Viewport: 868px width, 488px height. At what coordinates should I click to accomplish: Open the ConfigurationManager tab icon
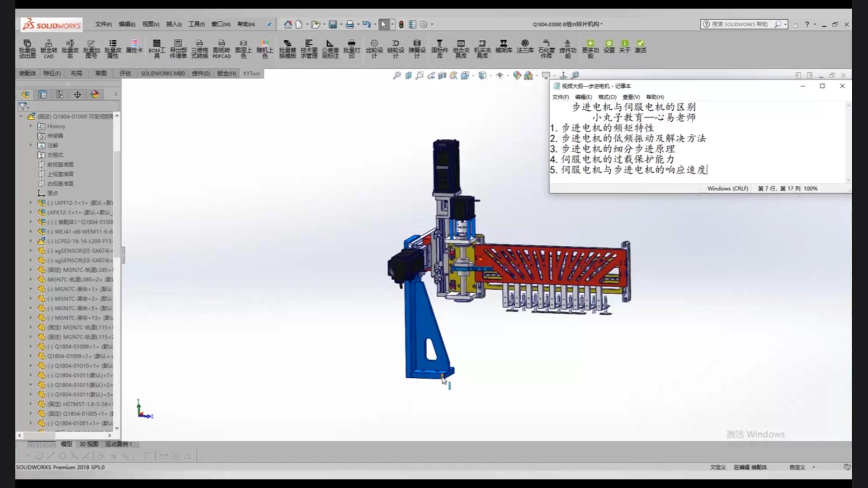[60, 94]
